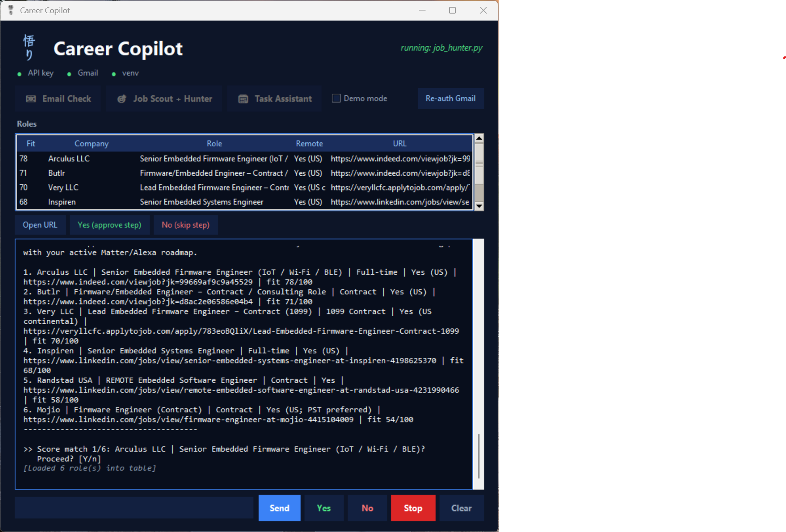Click Re-auth Gmail button
The width and height of the screenshot is (786, 532).
[x=450, y=98]
